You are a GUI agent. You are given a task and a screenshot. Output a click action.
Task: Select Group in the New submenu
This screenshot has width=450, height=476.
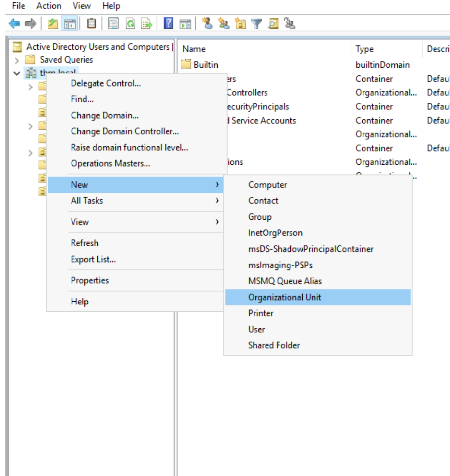pos(318,217)
